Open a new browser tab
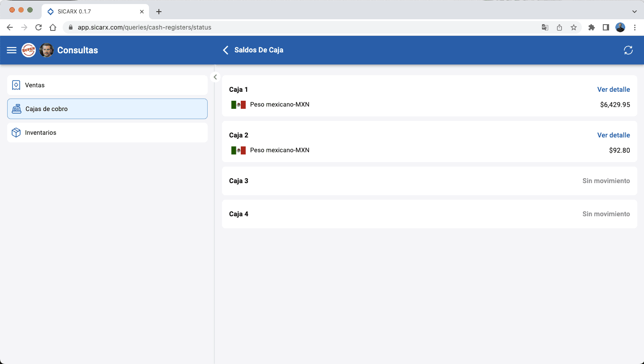Screen dimensions: 644x364 click(159, 12)
